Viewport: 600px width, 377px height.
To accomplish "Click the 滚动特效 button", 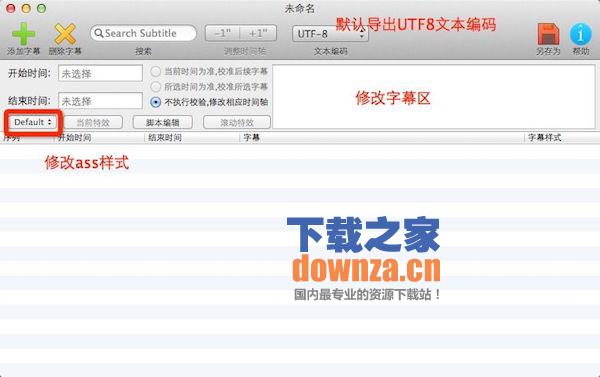I will click(x=237, y=122).
